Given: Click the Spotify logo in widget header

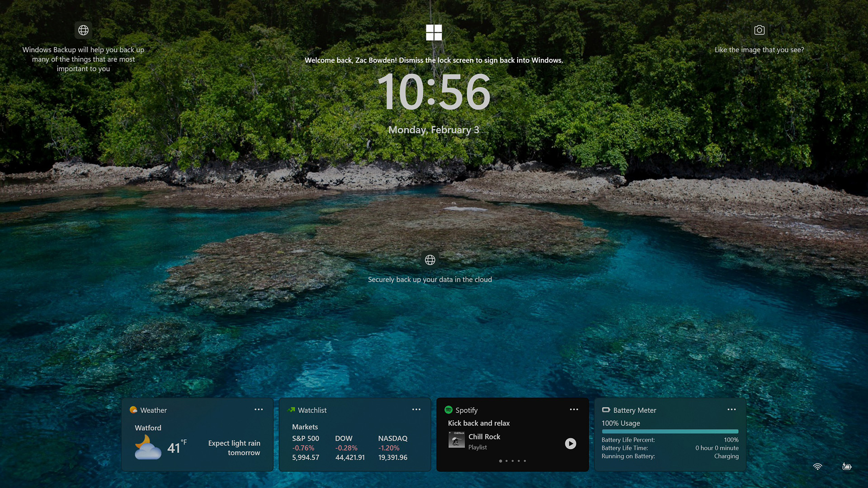Looking at the screenshot, I should point(448,410).
